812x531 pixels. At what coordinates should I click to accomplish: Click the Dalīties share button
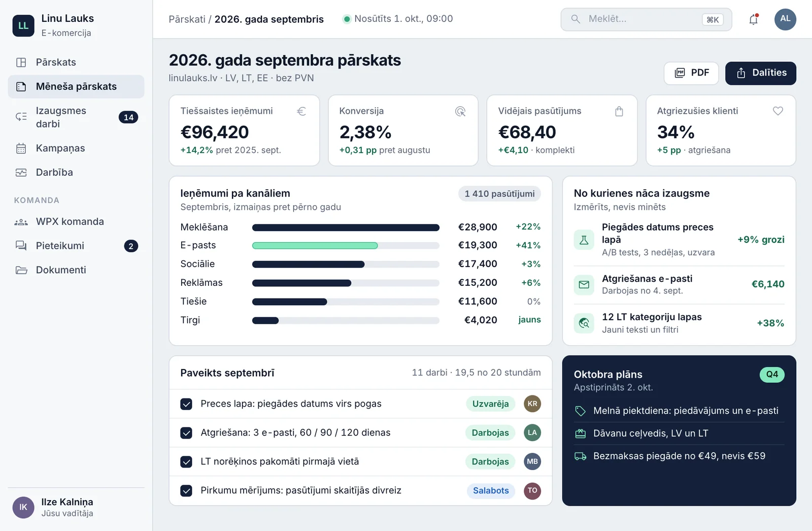point(761,73)
